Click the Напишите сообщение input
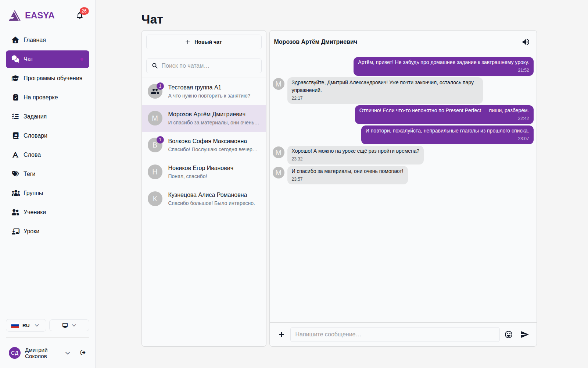Viewport: 588px width, 368px height. click(x=395, y=335)
